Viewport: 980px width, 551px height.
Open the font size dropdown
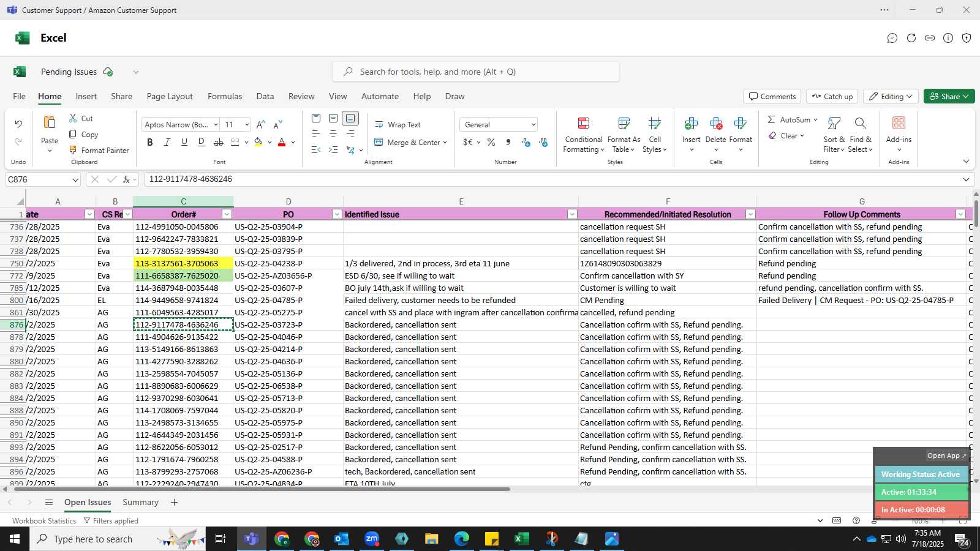pyautogui.click(x=247, y=124)
